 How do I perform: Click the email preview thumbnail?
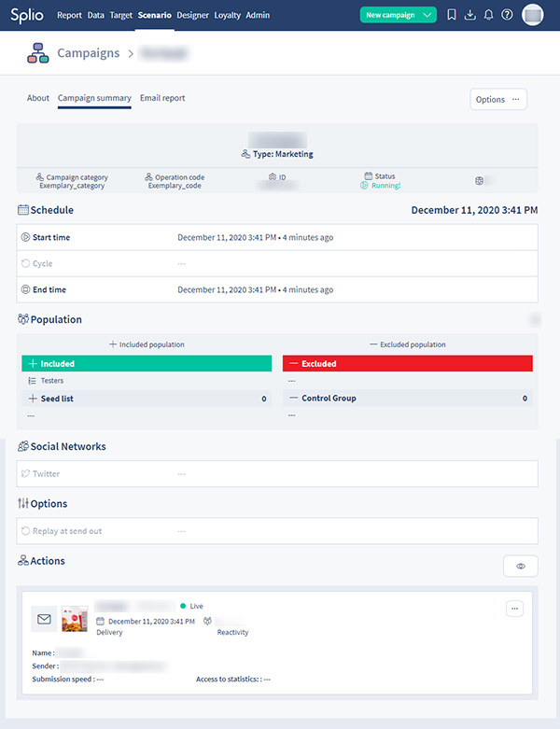tap(75, 618)
